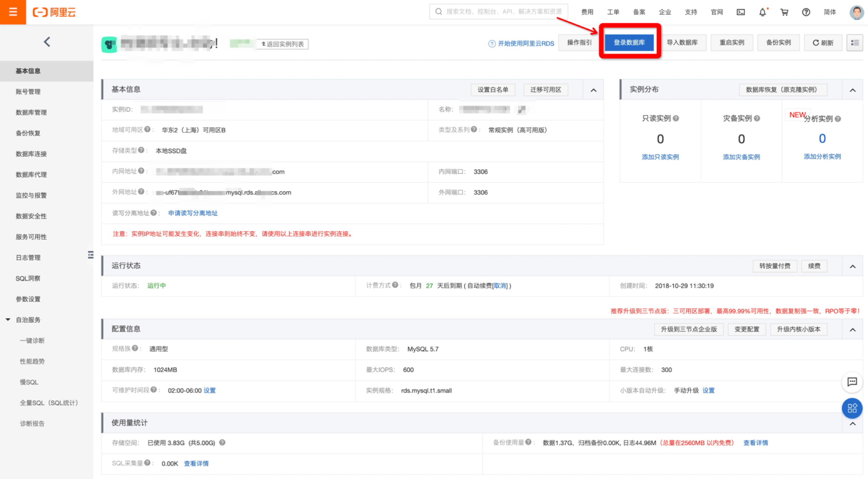Click the 登录数据库 button
Screen dimensions: 868x479
click(x=629, y=43)
